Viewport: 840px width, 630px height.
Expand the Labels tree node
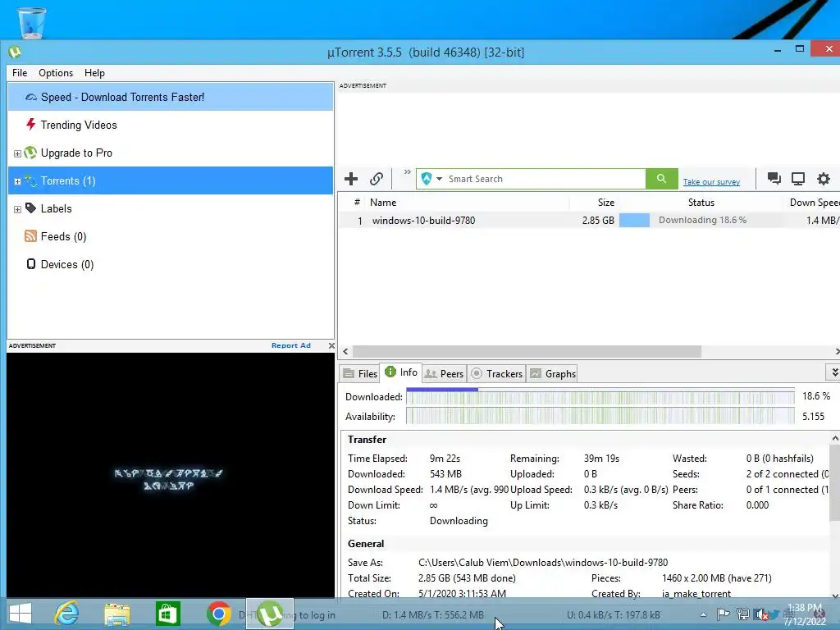click(17, 209)
